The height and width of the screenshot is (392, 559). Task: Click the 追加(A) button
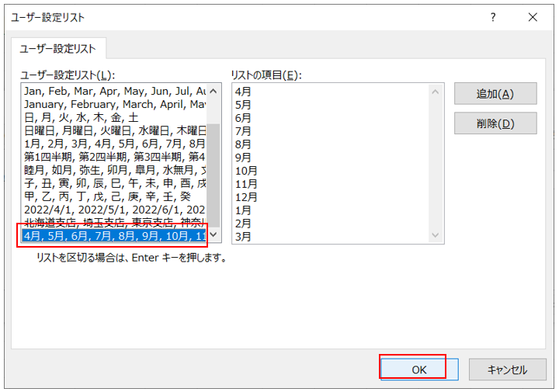click(x=495, y=94)
